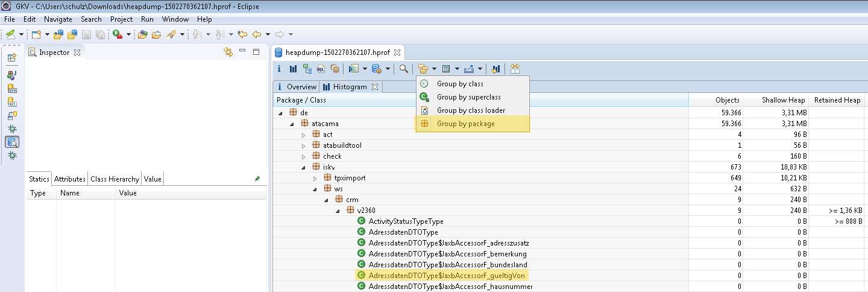
Task: Click the New wizard toolbar icon
Action: [36, 34]
